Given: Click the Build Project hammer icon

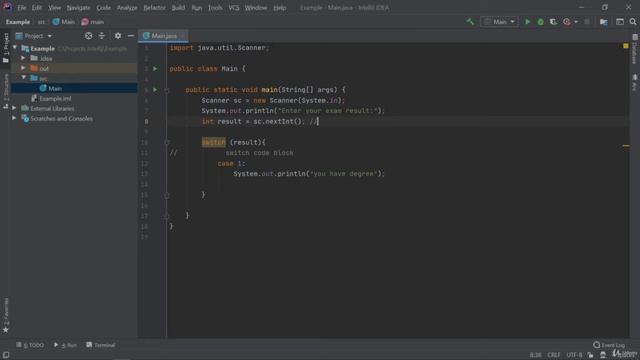Looking at the screenshot, I should [x=471, y=22].
